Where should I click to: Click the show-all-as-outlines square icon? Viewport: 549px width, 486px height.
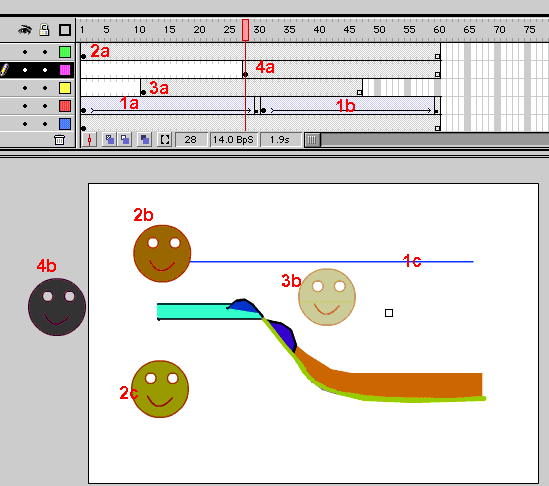(65, 30)
